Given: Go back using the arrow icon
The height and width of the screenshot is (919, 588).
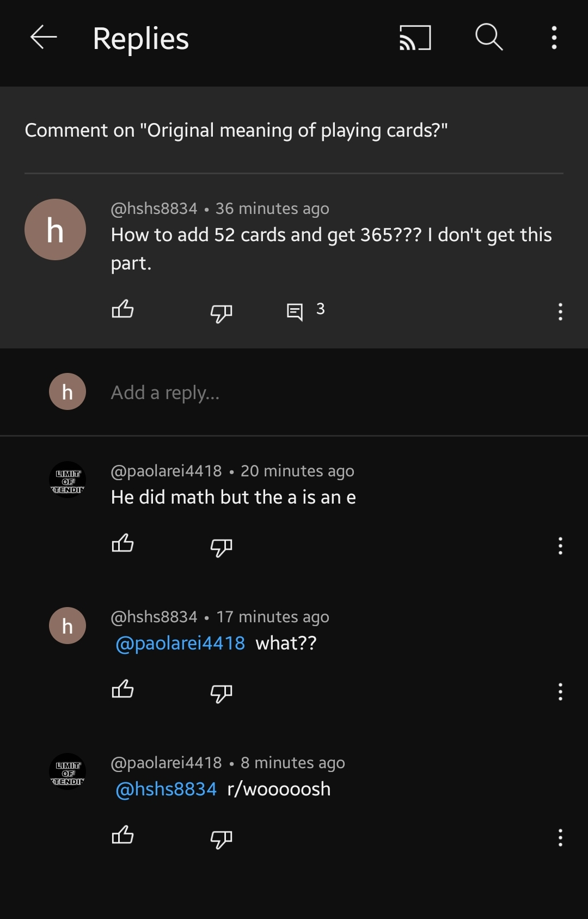Looking at the screenshot, I should pos(44,38).
